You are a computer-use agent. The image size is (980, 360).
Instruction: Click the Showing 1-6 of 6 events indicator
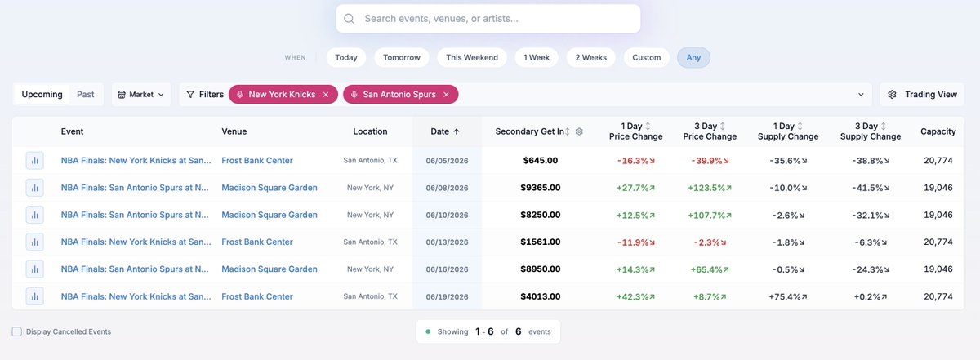tap(488, 331)
